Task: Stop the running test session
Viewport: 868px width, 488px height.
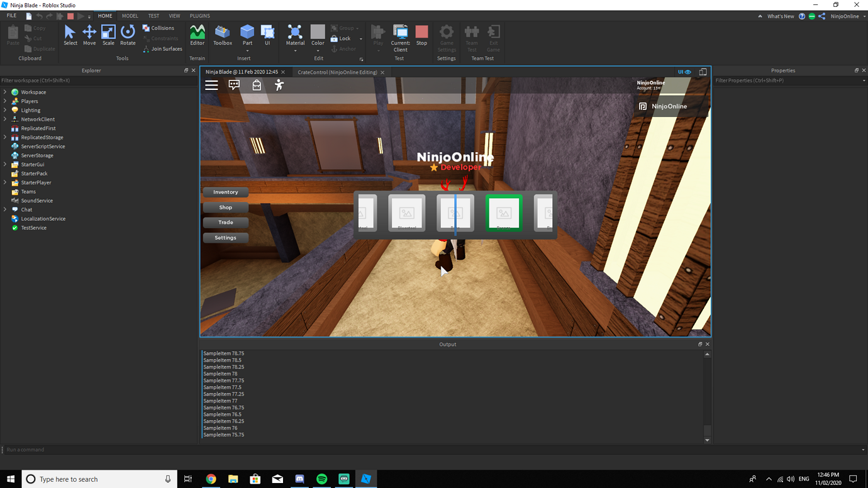Action: [x=421, y=35]
